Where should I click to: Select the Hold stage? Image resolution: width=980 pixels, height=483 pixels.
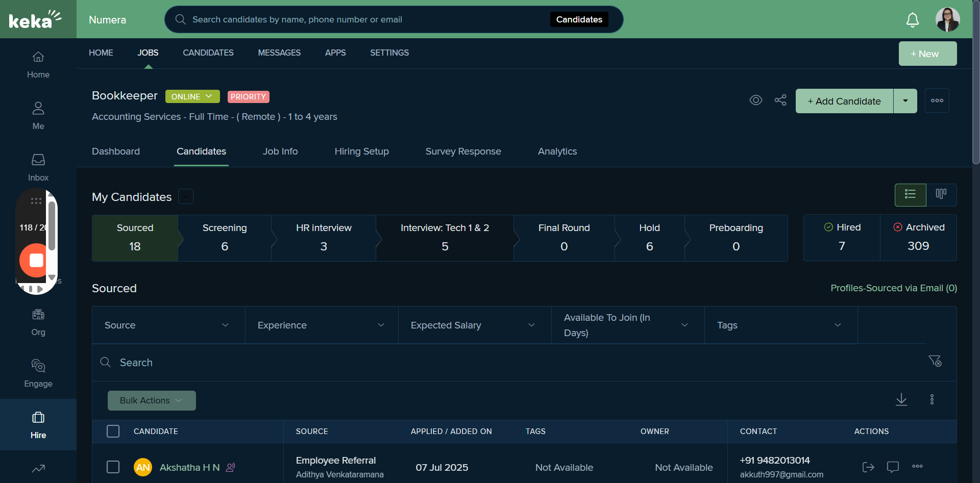coord(649,238)
